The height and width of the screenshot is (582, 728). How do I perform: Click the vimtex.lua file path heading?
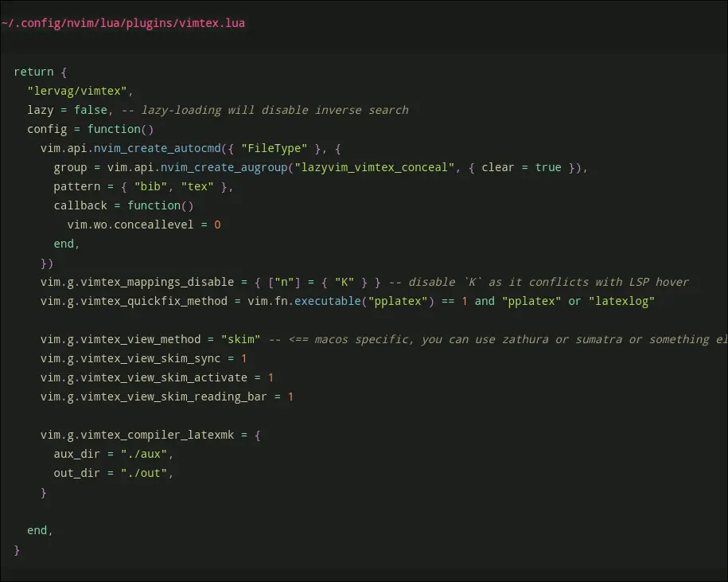click(x=123, y=23)
